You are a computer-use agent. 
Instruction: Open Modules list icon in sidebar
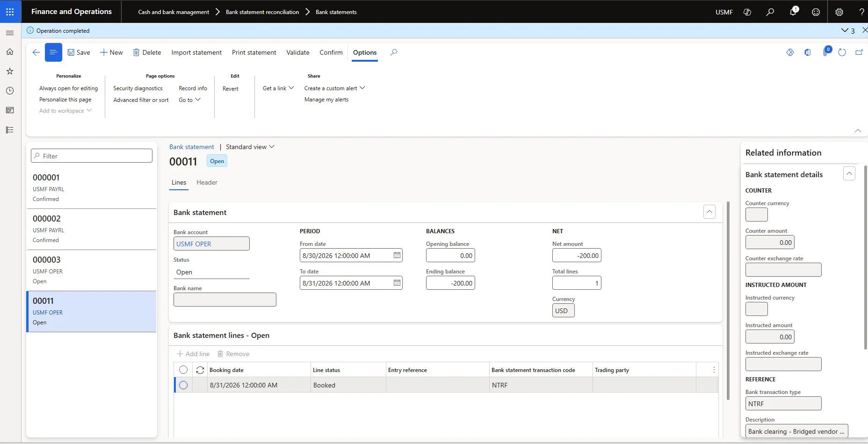(10, 130)
